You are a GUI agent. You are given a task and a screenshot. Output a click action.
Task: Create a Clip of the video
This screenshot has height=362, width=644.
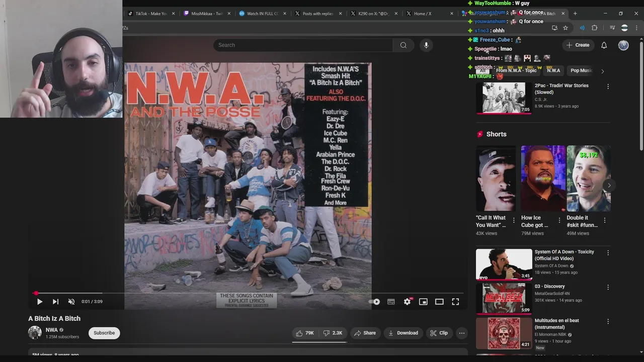point(439,333)
